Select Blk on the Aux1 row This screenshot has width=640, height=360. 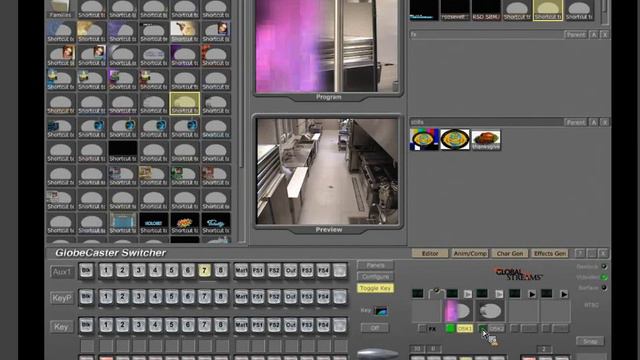pos(86,271)
